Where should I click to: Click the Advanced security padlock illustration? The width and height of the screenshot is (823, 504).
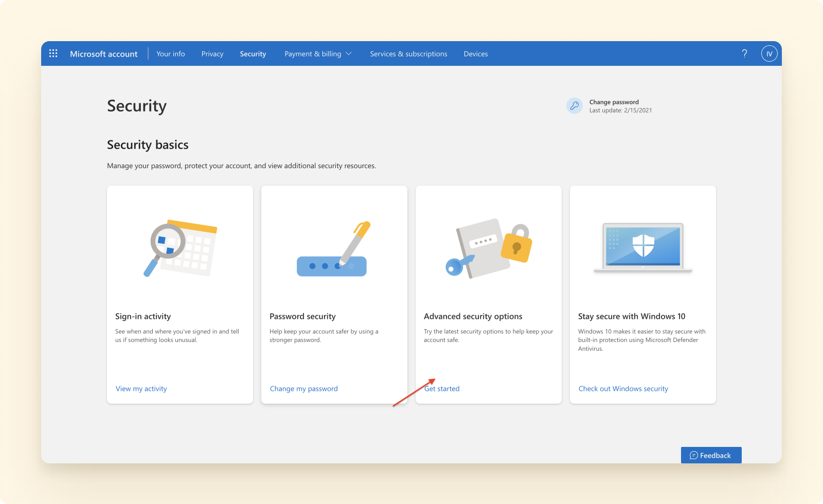click(x=489, y=249)
